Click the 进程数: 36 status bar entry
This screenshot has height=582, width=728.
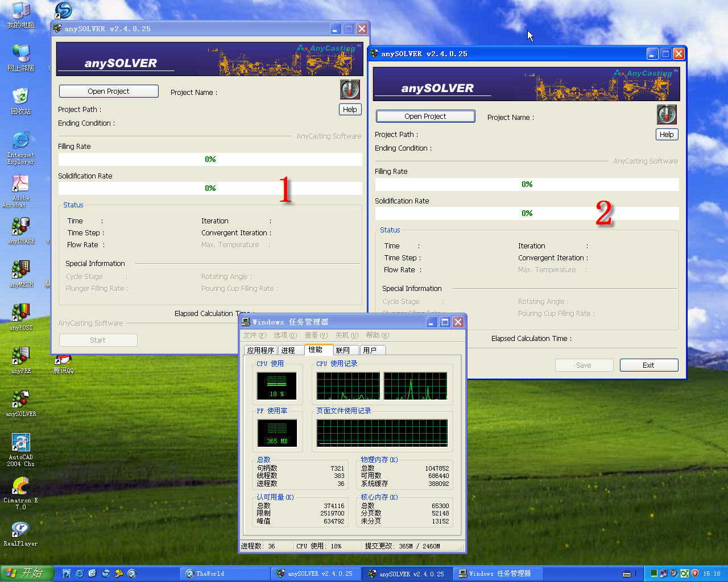point(266,546)
